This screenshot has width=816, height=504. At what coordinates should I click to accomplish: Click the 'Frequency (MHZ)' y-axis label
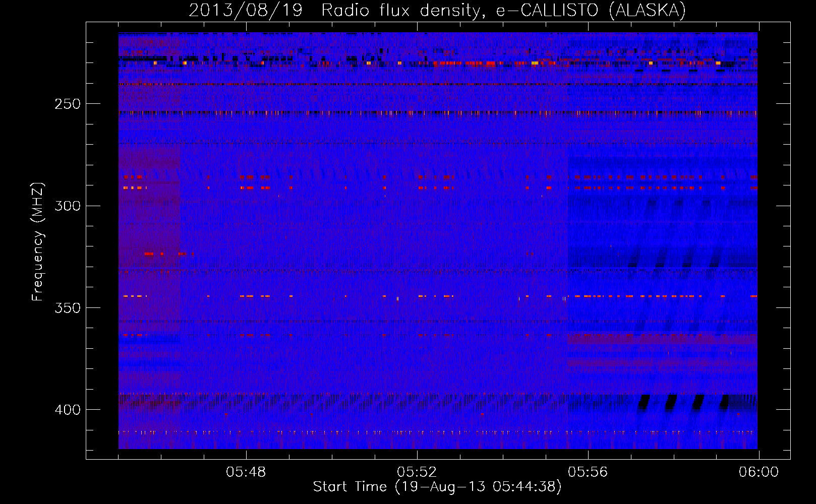[x=38, y=242]
